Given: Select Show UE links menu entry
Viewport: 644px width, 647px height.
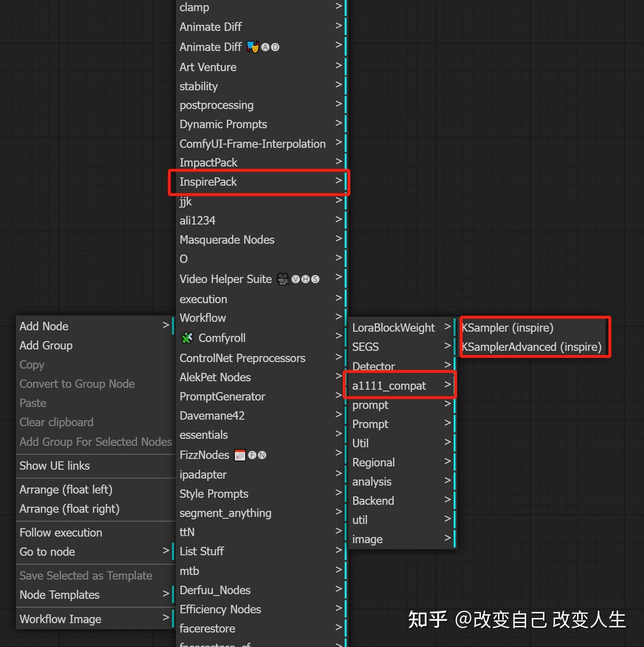Looking at the screenshot, I should click(95, 465).
